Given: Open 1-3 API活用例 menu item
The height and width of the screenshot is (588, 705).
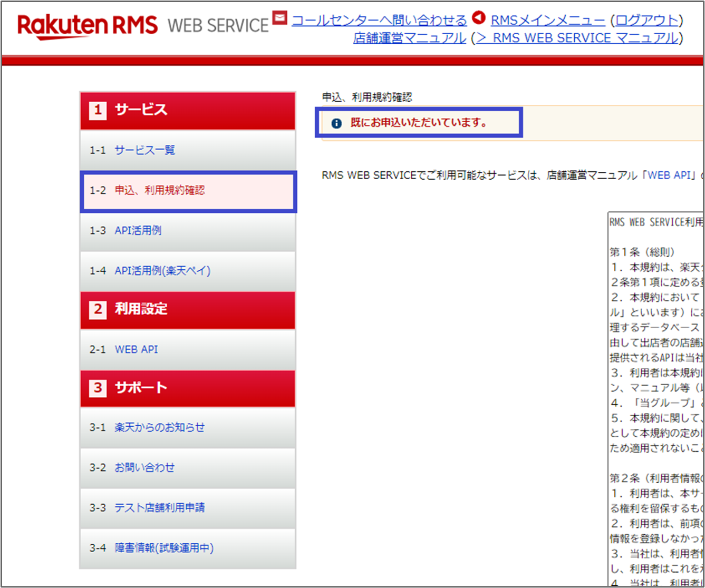Looking at the screenshot, I should (x=188, y=231).
